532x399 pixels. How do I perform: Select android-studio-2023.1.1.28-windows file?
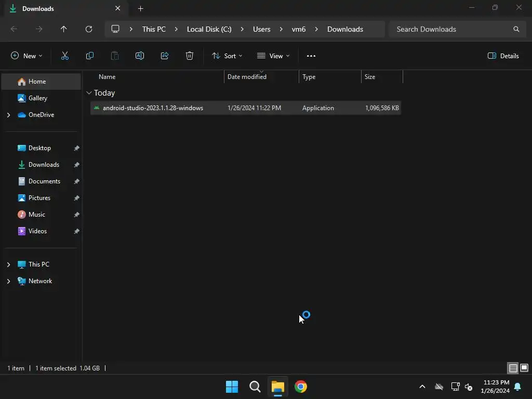(246, 108)
